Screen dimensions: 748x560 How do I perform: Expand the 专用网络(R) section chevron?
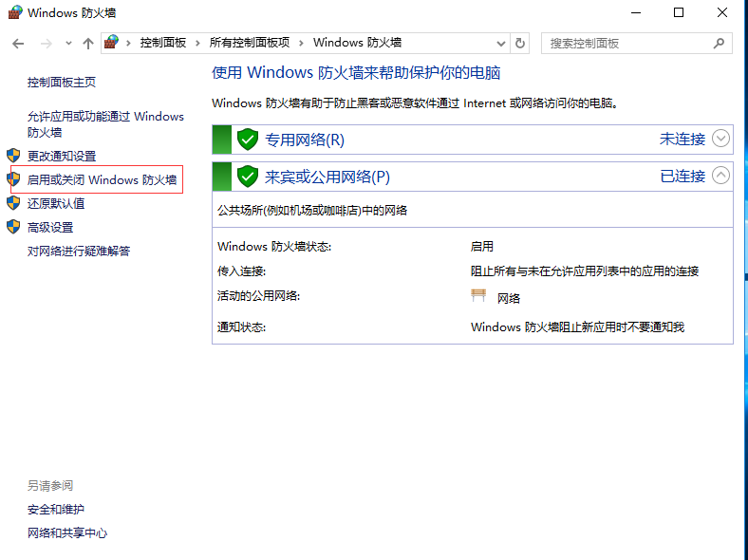click(x=720, y=139)
